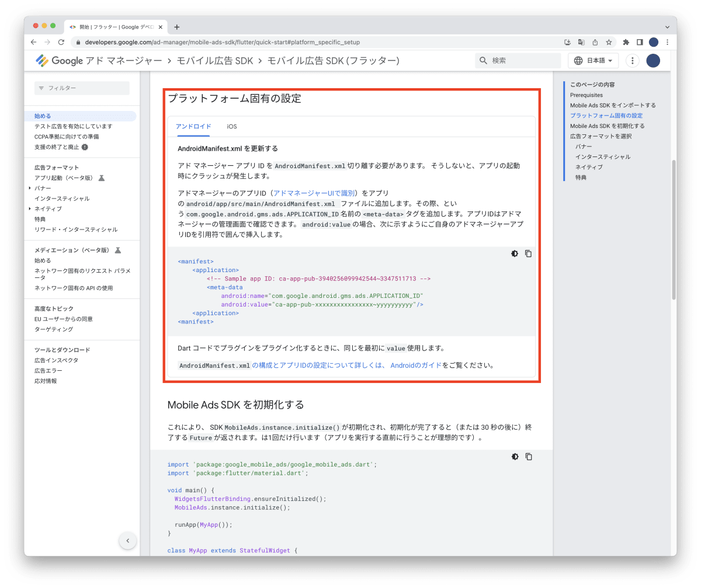This screenshot has width=701, height=588.
Task: Select the アンドロイド tab
Action: point(193,126)
